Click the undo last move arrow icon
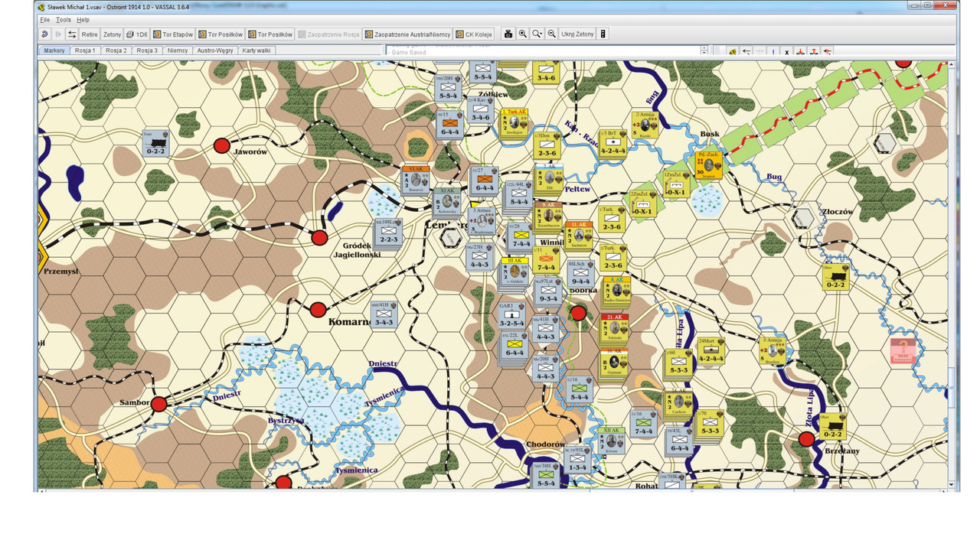 coord(45,34)
